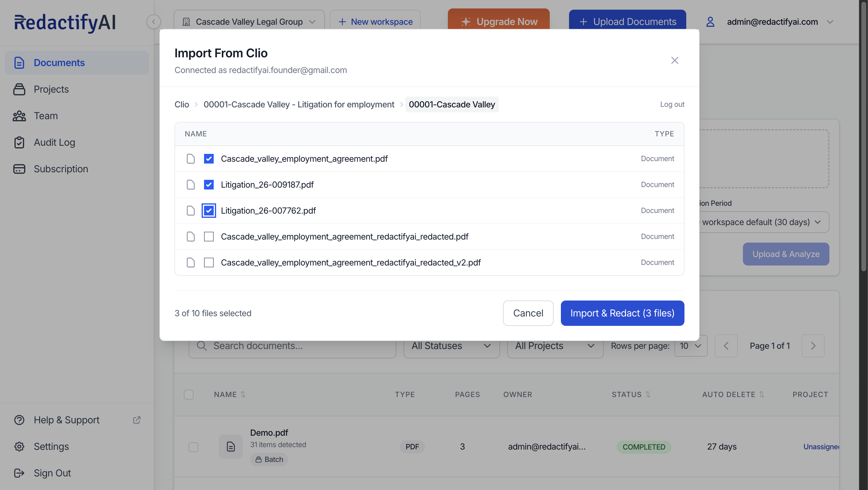Image resolution: width=868 pixels, height=490 pixels.
Task: Collapse sidebar with the chevron button
Action: [x=154, y=22]
